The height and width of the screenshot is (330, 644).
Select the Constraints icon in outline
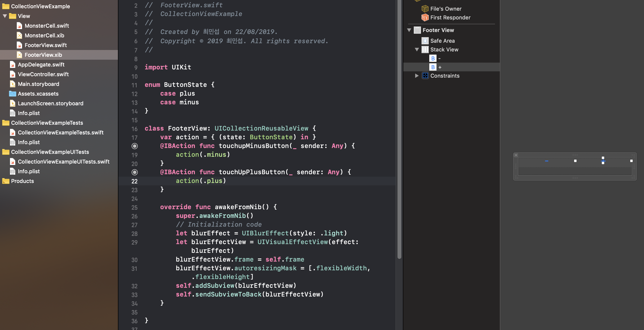[425, 76]
